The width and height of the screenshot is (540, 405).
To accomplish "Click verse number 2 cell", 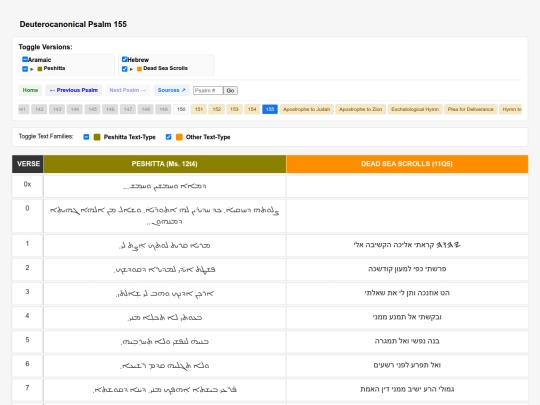I will point(28,270).
